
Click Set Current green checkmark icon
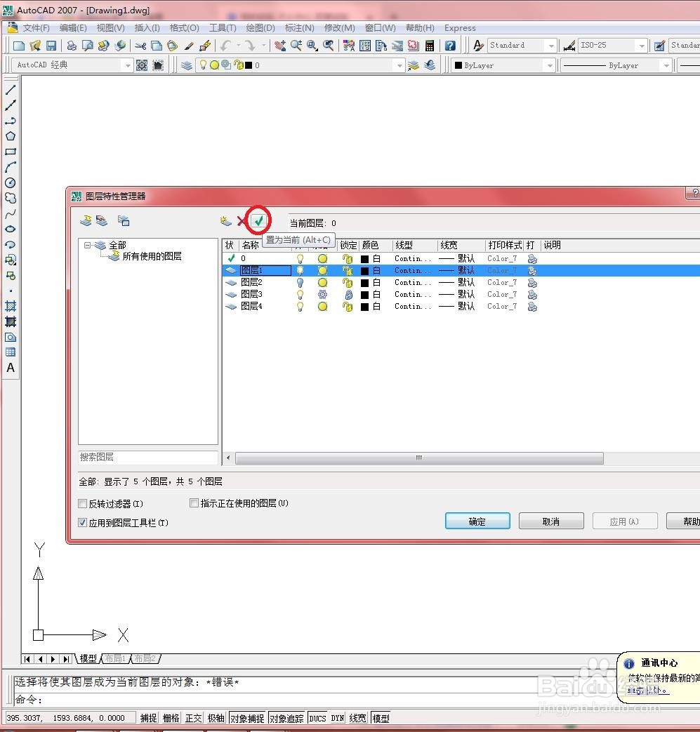(258, 221)
